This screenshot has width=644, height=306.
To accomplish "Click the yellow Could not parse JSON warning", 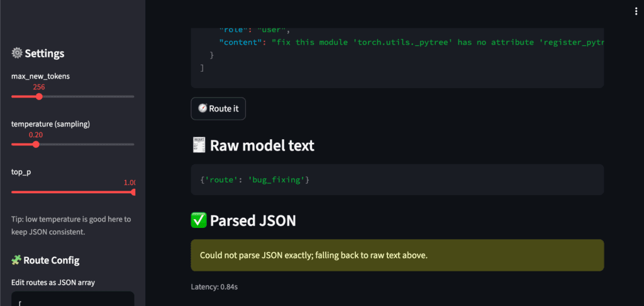I will [x=397, y=255].
